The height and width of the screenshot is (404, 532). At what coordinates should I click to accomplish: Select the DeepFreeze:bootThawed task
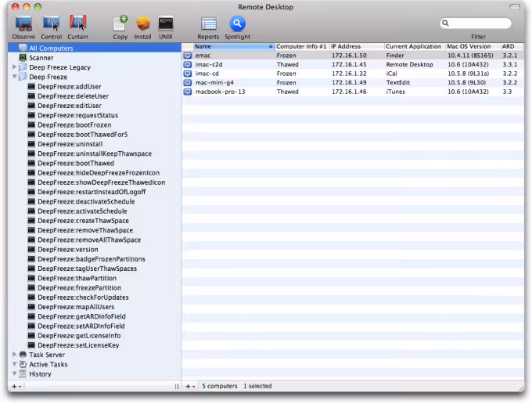pyautogui.click(x=76, y=164)
